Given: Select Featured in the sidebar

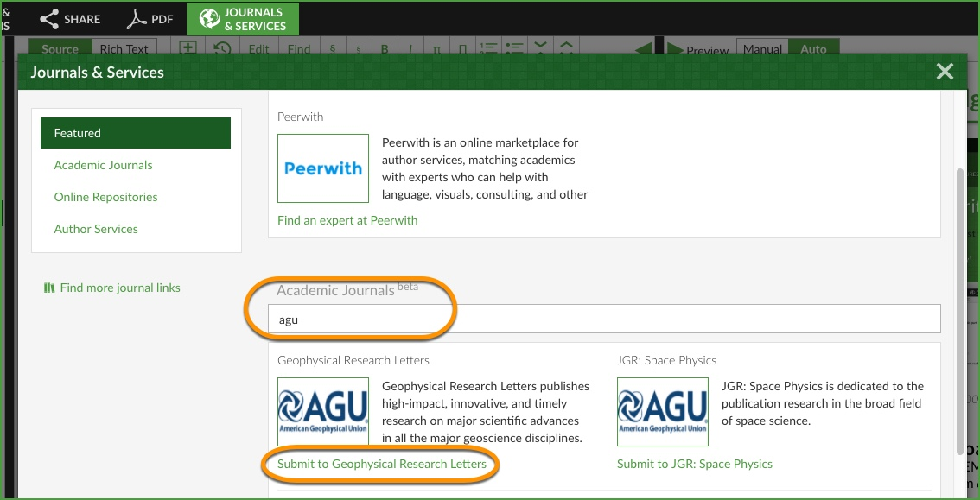Looking at the screenshot, I should point(136,133).
